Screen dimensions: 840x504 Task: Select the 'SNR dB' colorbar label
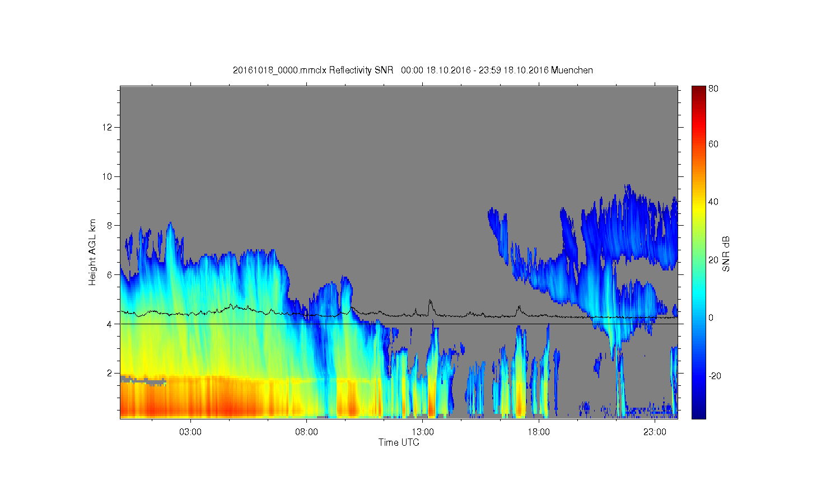726,254
